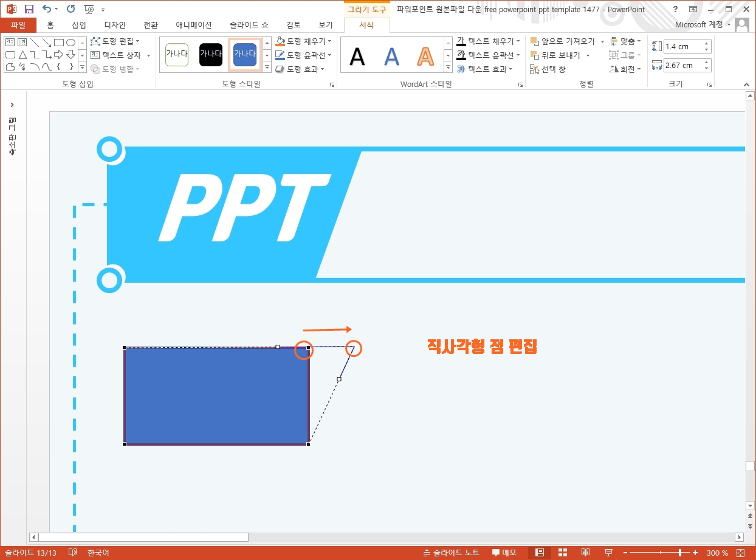Open shape styles dialog launcher
This screenshot has height=560, width=756.
pyautogui.click(x=332, y=85)
